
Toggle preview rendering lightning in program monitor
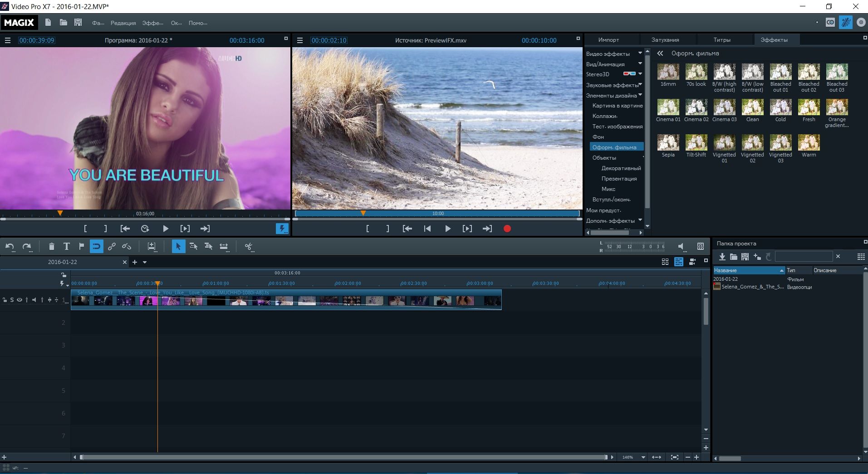click(282, 229)
